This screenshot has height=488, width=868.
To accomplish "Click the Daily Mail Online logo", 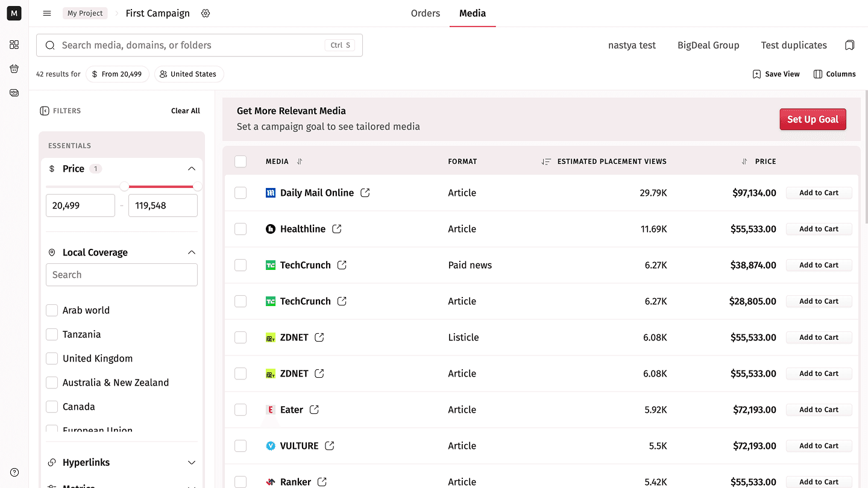I will click(x=271, y=193).
